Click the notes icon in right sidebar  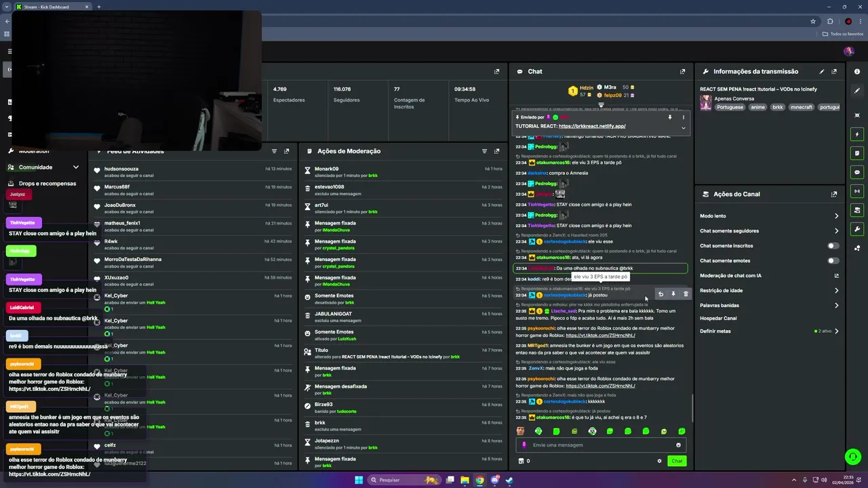coord(857,153)
